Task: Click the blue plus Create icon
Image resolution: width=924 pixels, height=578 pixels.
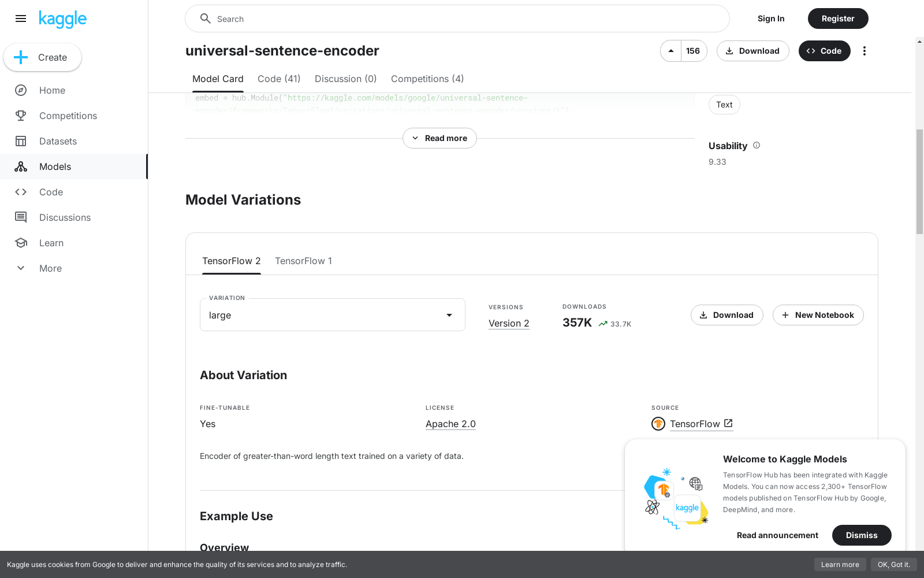Action: point(21,57)
